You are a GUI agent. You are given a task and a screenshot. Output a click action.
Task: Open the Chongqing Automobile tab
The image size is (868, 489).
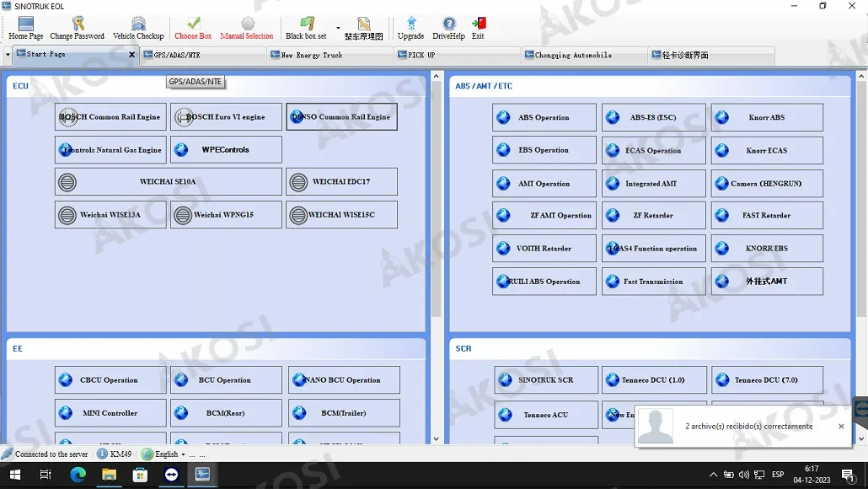584,55
